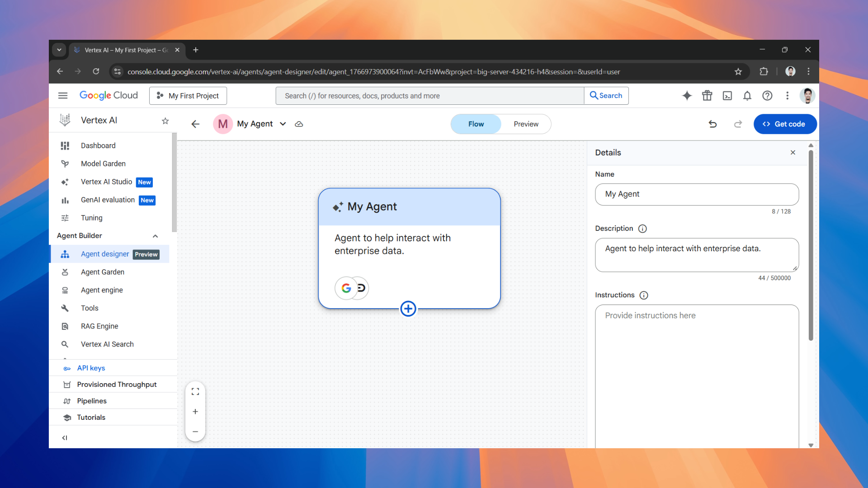
Task: Zoom in the canvas with plus control
Action: point(195,411)
